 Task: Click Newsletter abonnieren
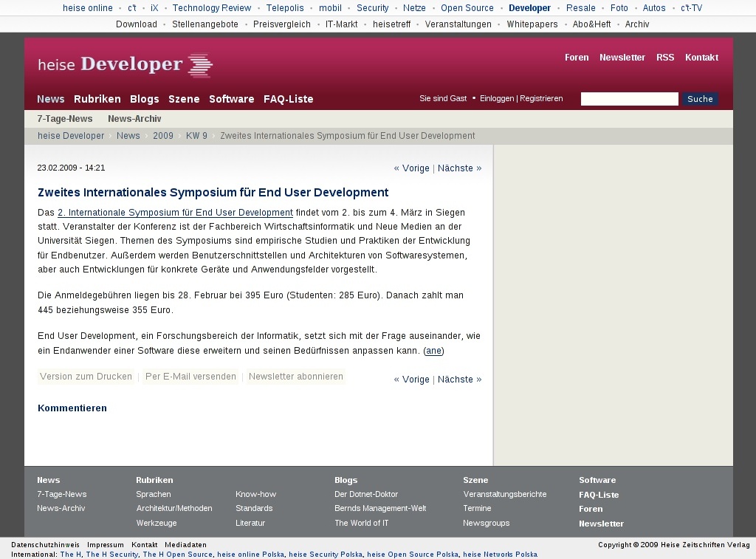click(295, 377)
